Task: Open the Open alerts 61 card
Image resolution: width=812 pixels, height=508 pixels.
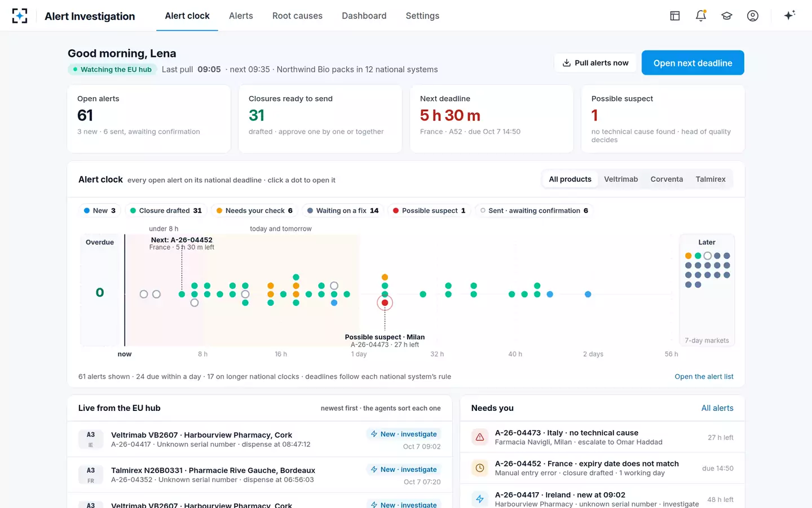Action: 149,119
